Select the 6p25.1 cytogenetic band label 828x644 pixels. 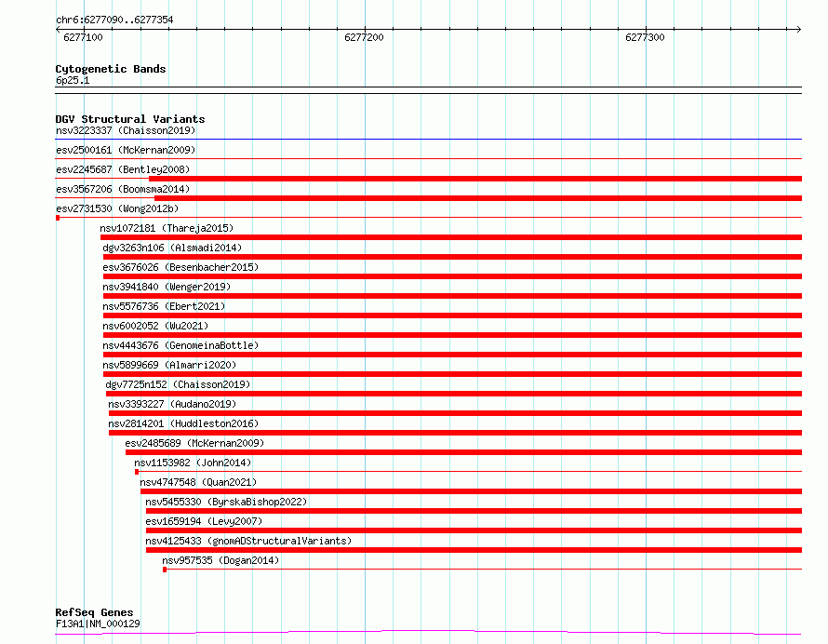click(x=73, y=80)
